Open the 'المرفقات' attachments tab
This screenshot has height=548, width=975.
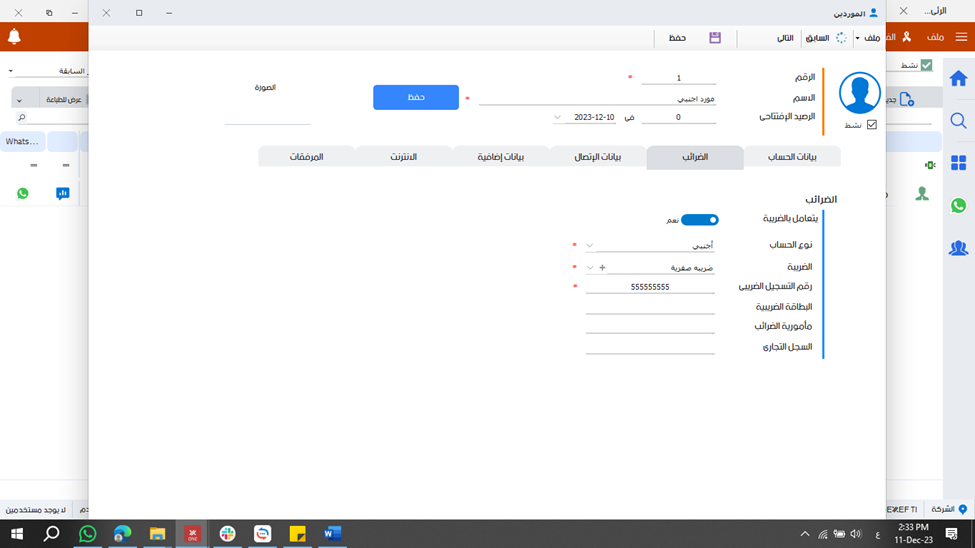306,157
